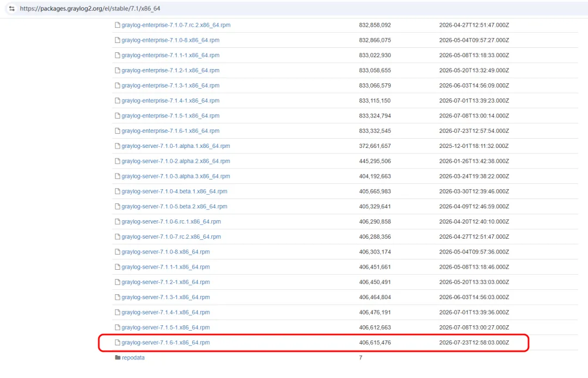Click file icon of graylog-server-7.1.0-4.beta.1 row
This screenshot has height=378, width=588.
click(x=118, y=191)
